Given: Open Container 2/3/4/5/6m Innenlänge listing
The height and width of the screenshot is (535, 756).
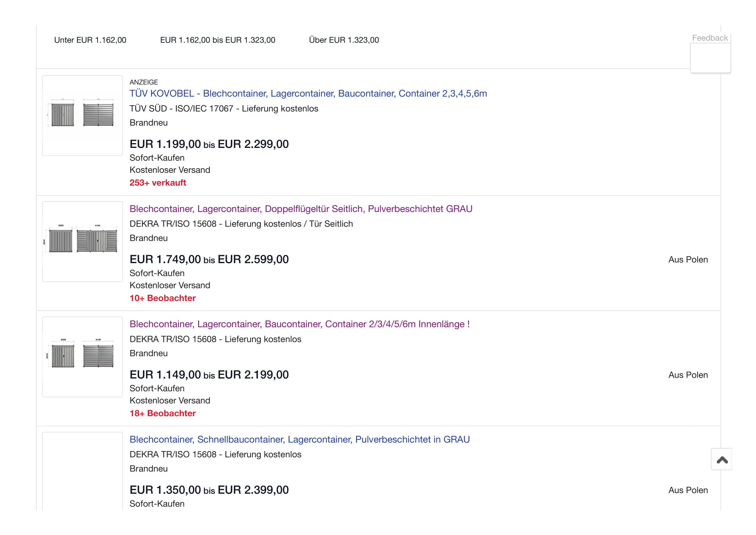Looking at the screenshot, I should [299, 324].
